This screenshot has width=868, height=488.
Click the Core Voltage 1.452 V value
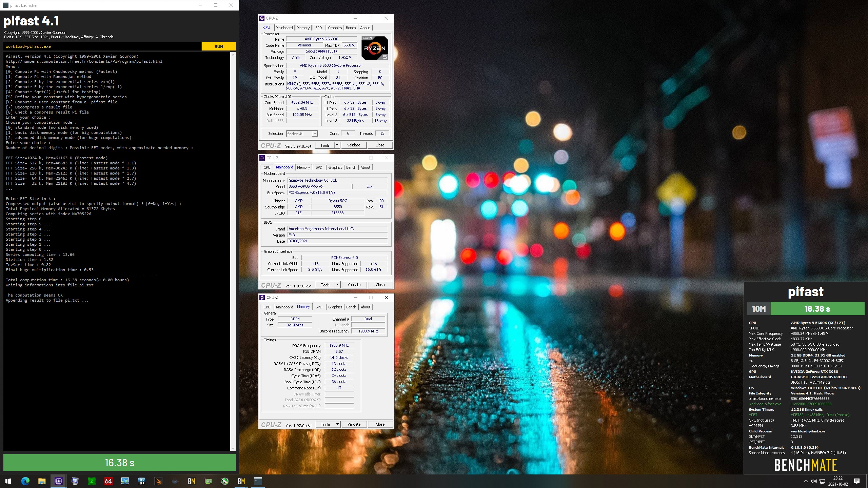[345, 57]
